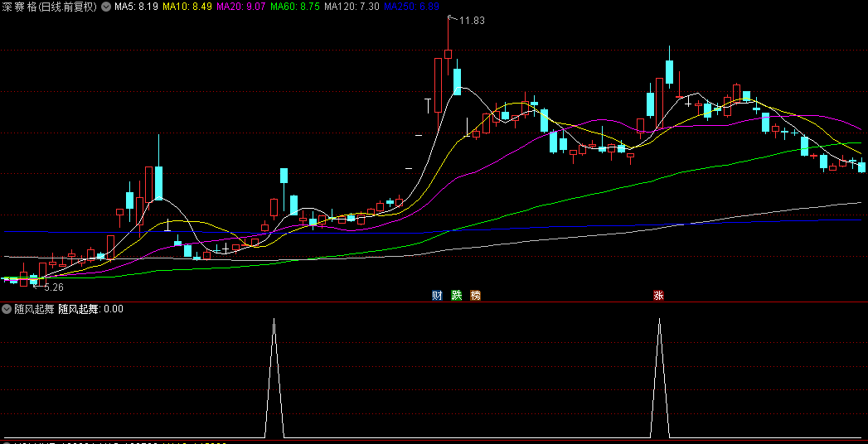Click the green MA60 legend label

[x=295, y=7]
